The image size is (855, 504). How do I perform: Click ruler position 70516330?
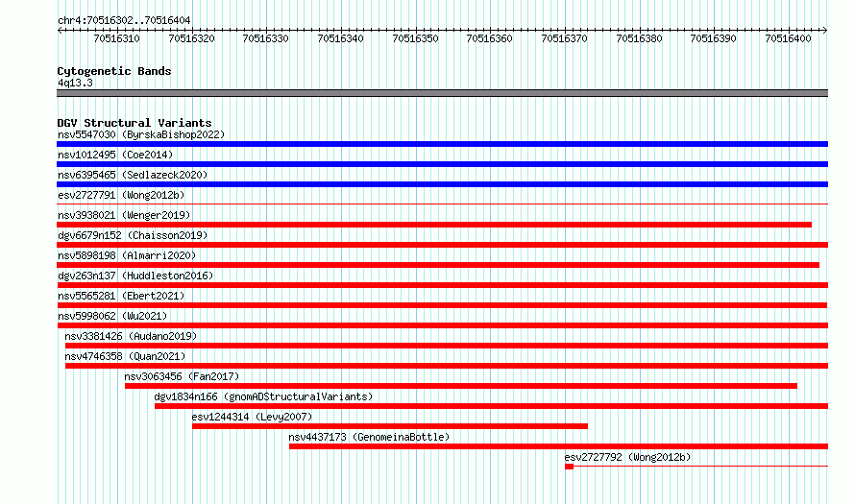[265, 38]
